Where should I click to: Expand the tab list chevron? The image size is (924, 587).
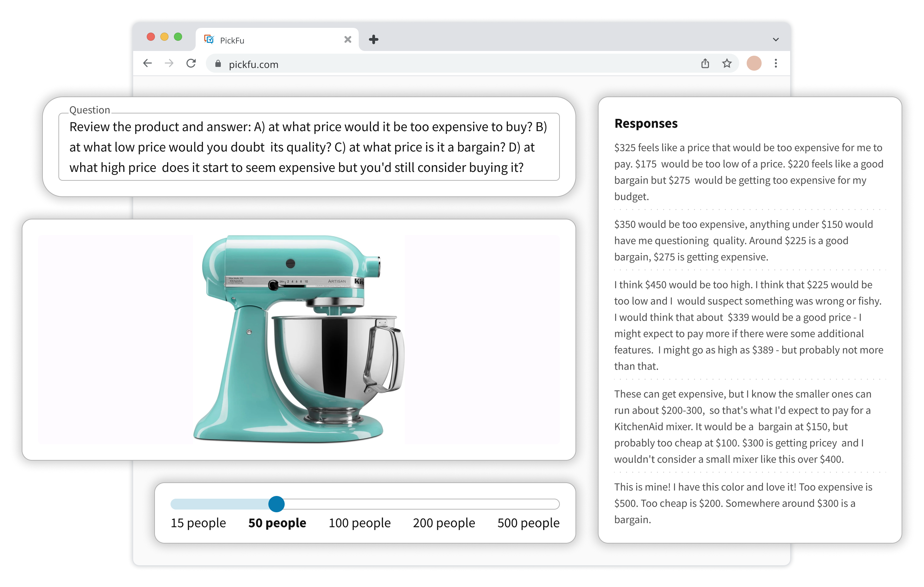tap(776, 39)
